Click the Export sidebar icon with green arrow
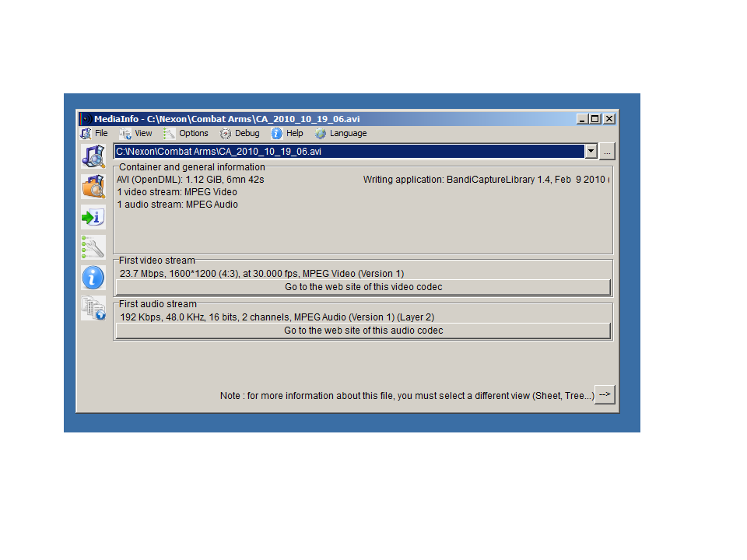 pyautogui.click(x=93, y=217)
